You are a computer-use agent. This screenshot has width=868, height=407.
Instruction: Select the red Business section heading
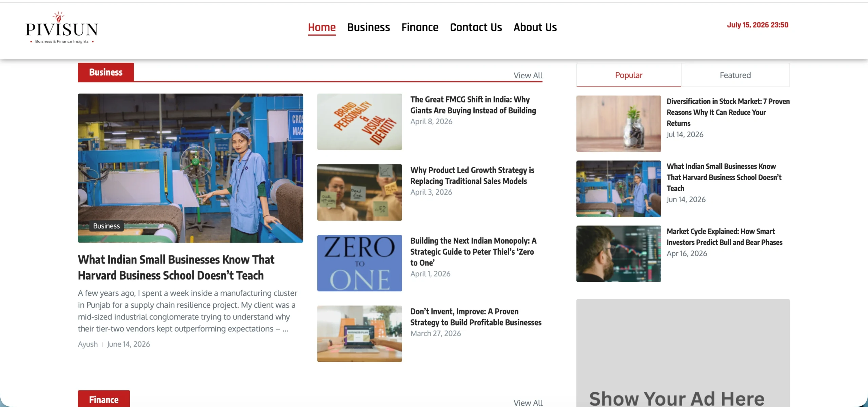[106, 72]
